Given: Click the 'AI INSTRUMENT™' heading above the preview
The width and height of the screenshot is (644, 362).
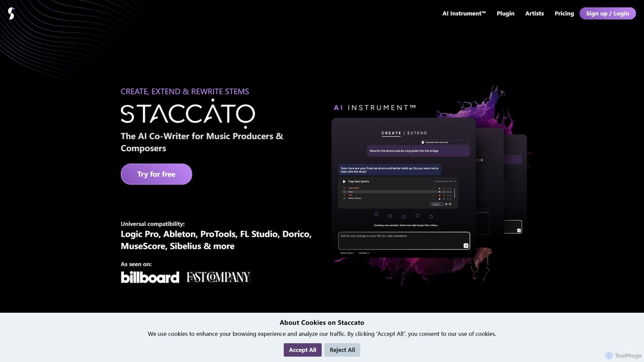Looking at the screenshot, I should [375, 108].
